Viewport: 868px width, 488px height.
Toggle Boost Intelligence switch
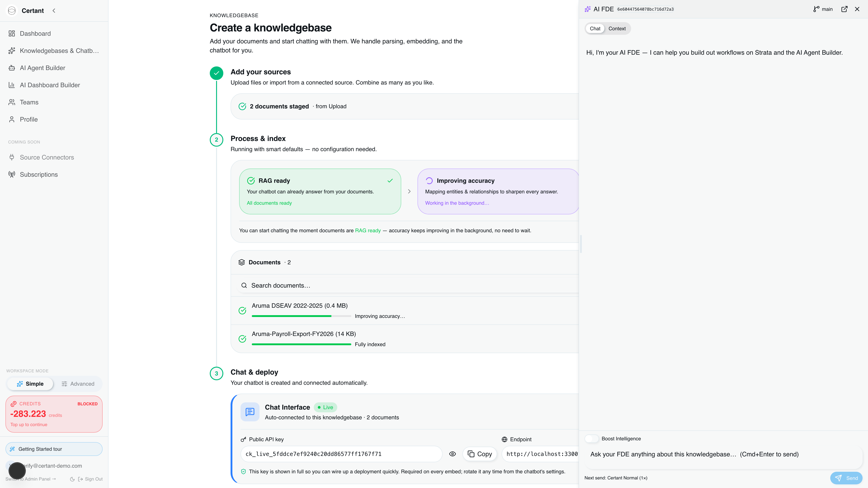pos(592,439)
